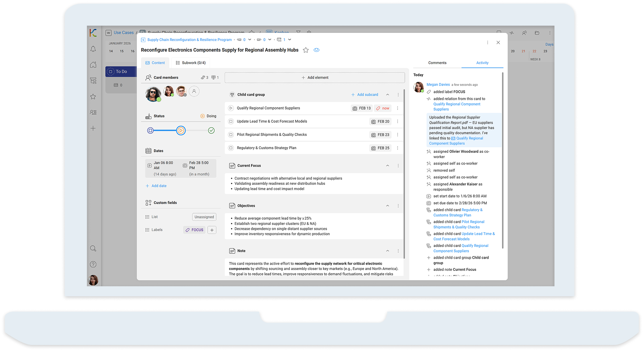Click the Unassigned List field
This screenshot has height=351, width=644.
coord(204,217)
